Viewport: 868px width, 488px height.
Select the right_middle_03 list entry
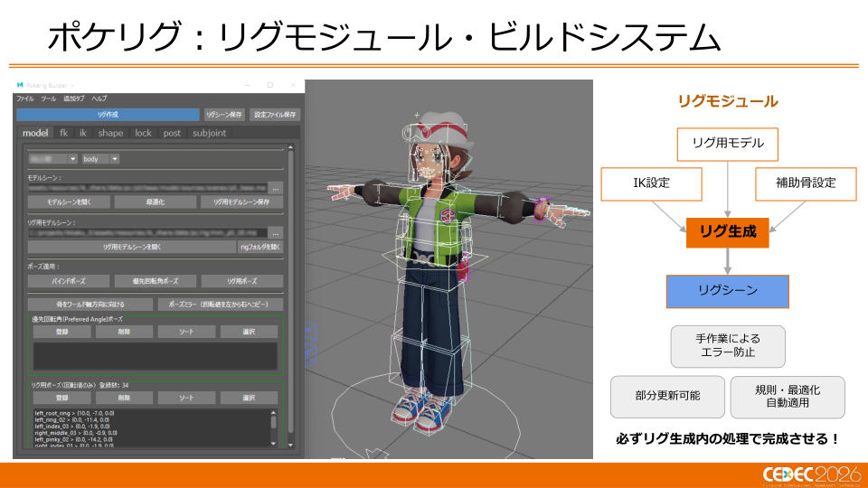75,433
